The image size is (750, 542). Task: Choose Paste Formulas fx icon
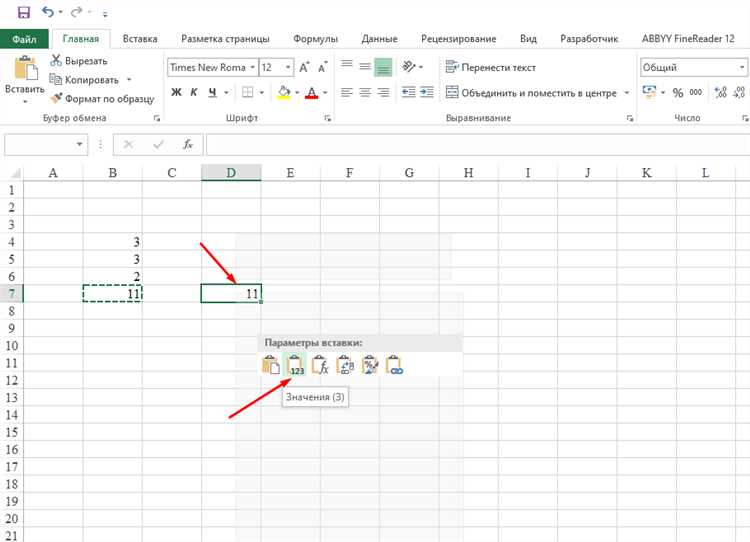point(320,365)
